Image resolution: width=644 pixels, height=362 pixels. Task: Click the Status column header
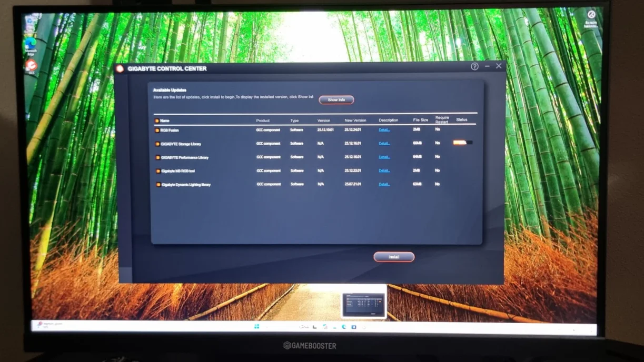coord(462,120)
